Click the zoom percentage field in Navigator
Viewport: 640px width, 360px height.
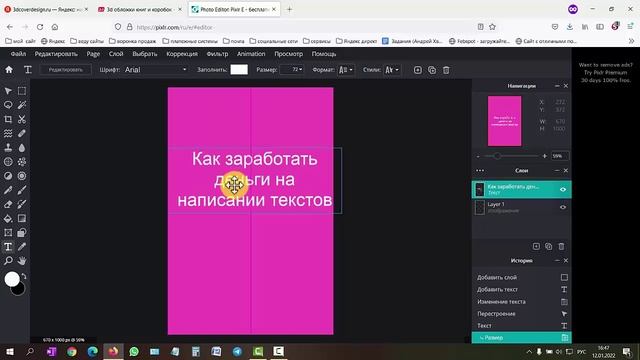tap(560, 156)
